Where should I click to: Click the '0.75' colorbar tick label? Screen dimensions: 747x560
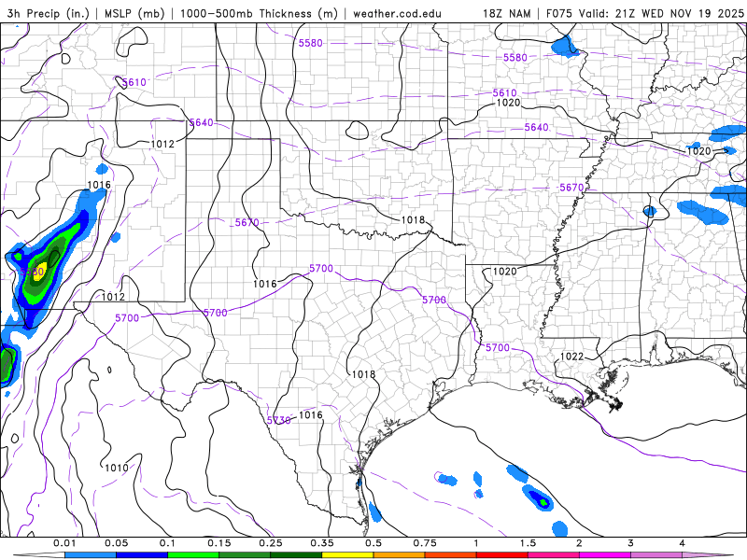point(425,543)
